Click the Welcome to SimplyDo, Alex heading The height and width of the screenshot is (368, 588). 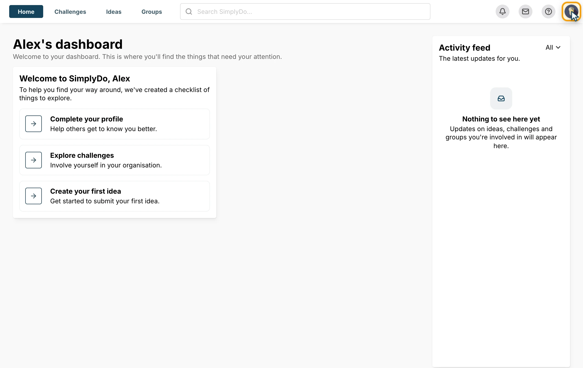click(75, 78)
